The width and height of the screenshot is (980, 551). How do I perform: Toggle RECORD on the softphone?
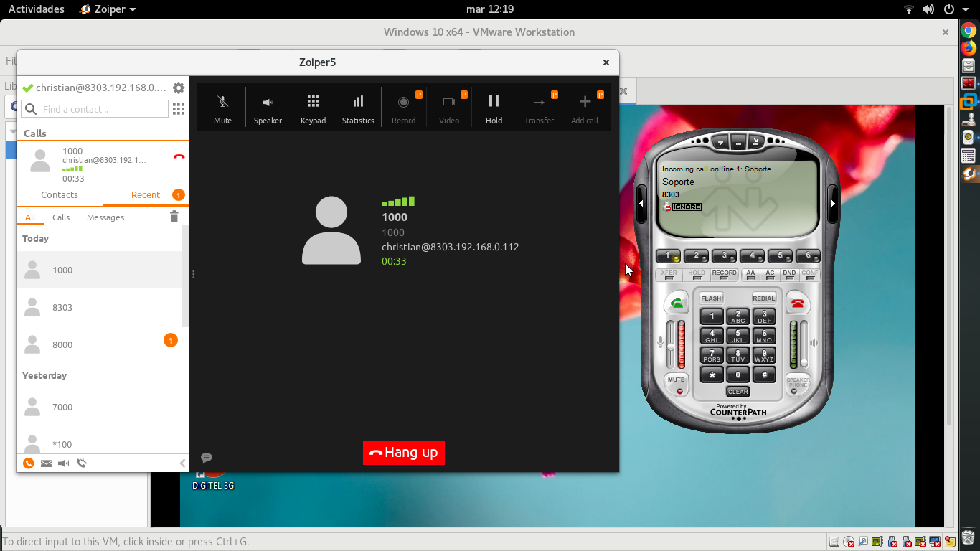pos(725,275)
